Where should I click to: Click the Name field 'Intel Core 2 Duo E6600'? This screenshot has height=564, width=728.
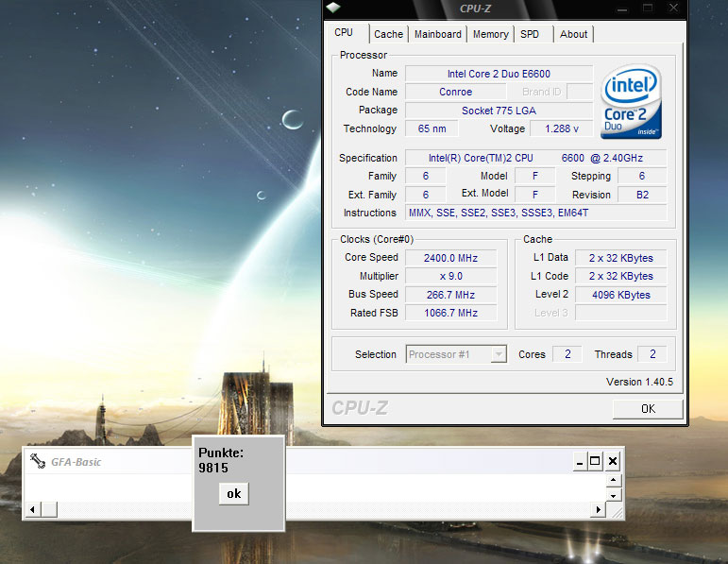499,74
